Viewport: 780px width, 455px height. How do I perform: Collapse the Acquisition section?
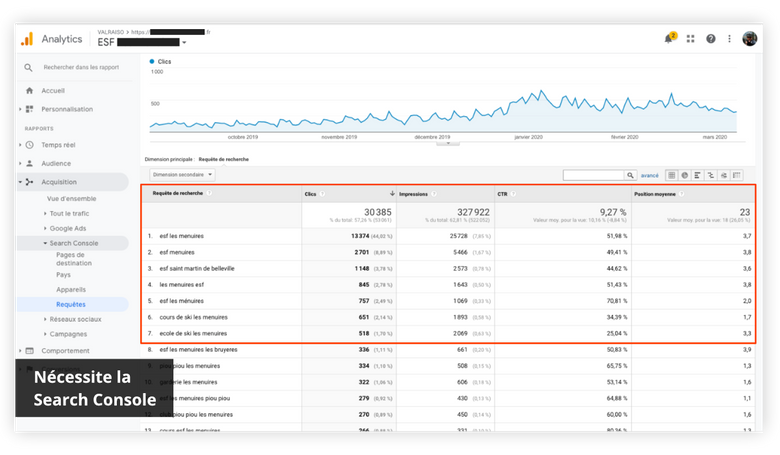(x=20, y=182)
